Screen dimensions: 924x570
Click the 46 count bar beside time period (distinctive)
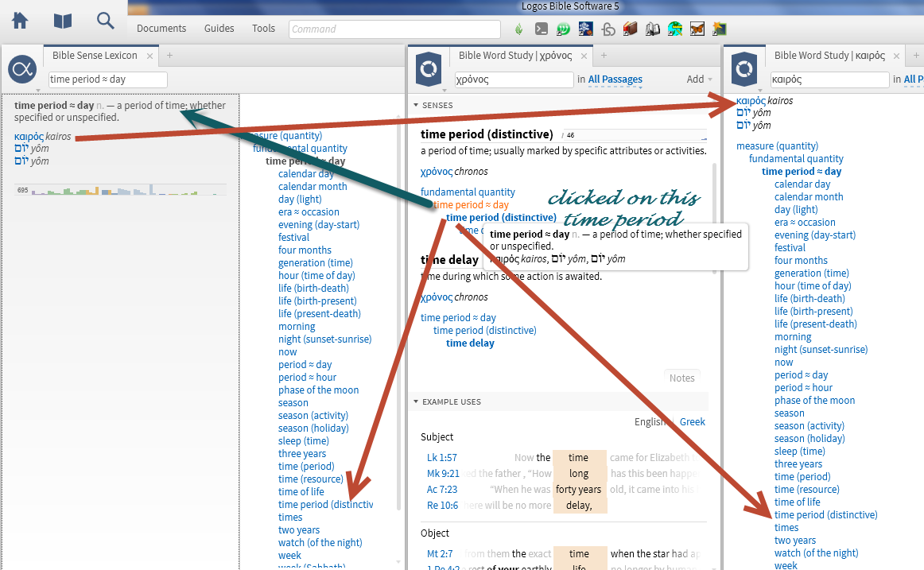(634, 135)
